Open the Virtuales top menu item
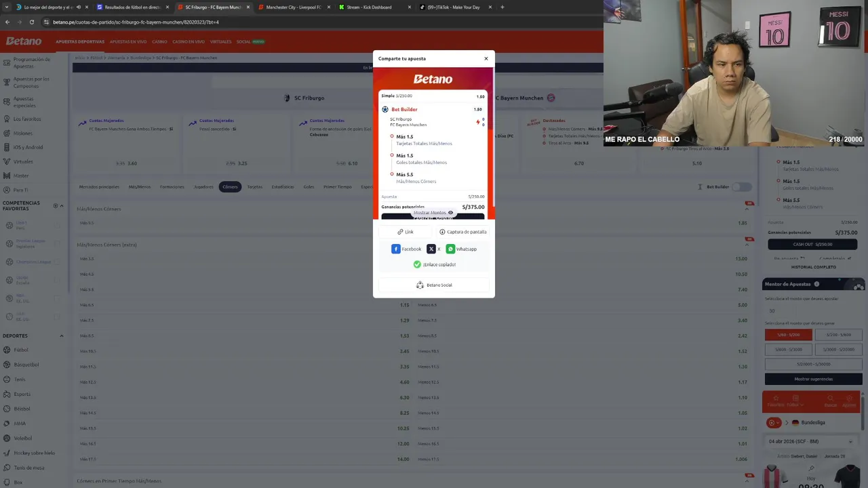 [220, 41]
